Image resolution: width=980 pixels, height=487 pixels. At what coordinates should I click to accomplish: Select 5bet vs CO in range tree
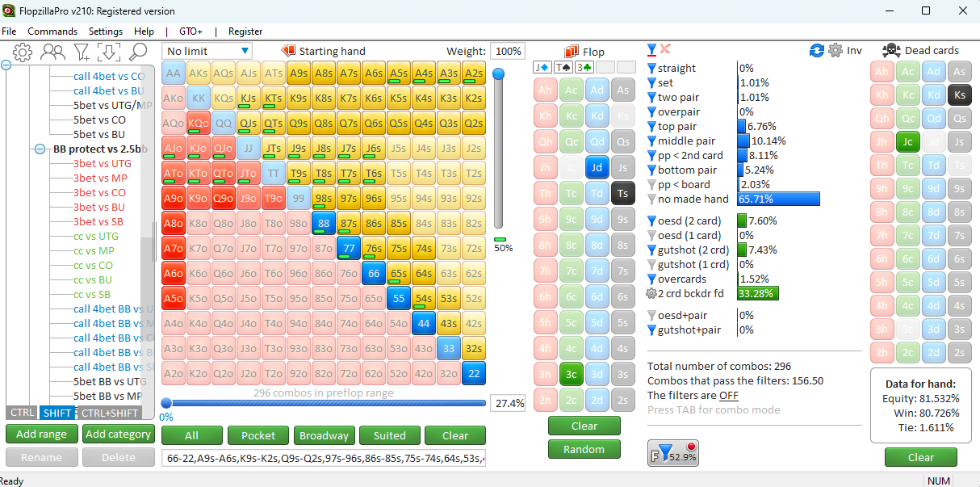tap(99, 120)
